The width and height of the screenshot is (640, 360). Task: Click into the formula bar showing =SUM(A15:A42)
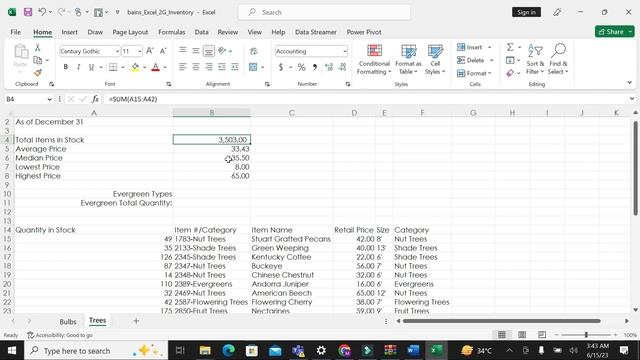pyautogui.click(x=365, y=99)
